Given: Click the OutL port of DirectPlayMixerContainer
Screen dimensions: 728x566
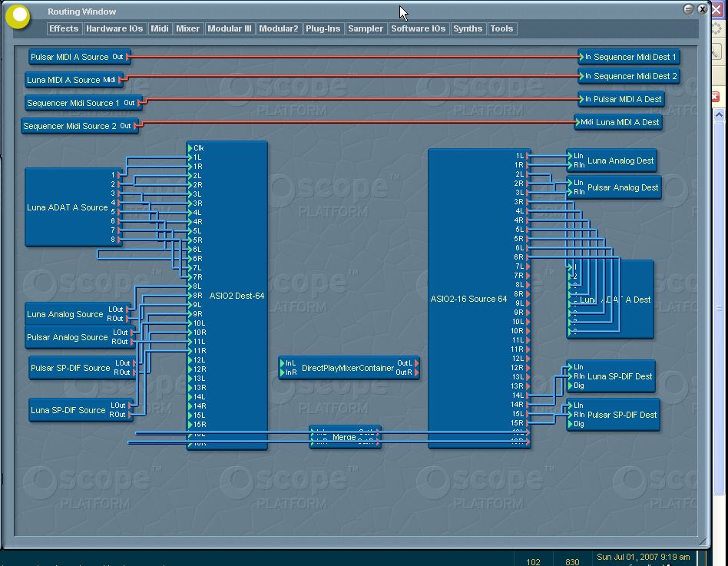Looking at the screenshot, I should click(416, 363).
